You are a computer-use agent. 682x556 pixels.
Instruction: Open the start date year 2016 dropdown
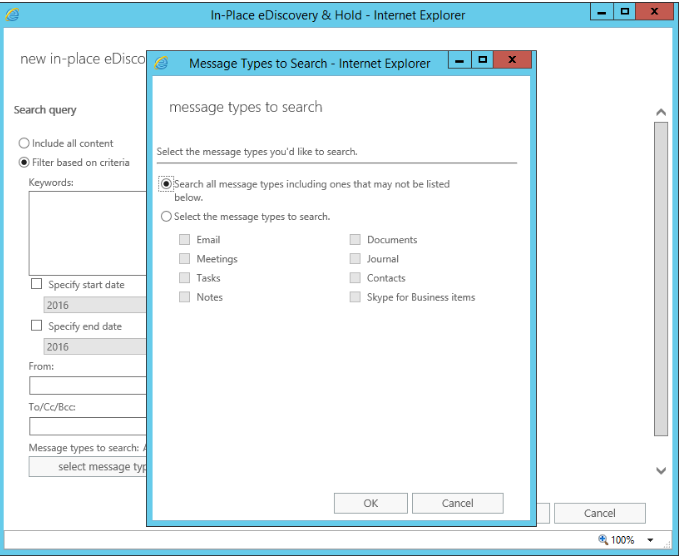tap(95, 306)
